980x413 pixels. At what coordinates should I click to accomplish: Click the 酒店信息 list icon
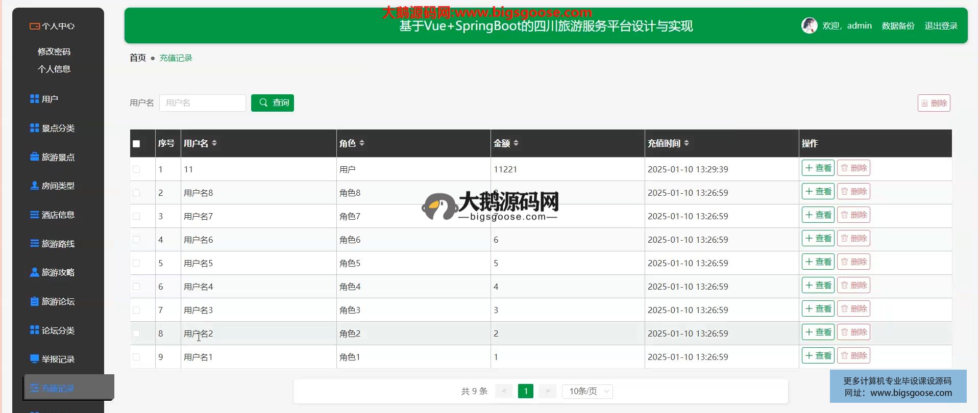pos(34,215)
